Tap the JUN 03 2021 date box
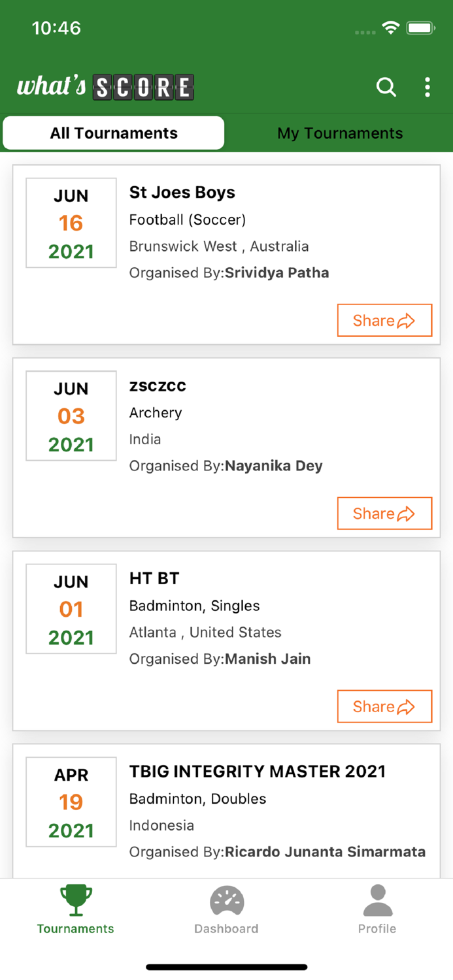 (x=71, y=416)
